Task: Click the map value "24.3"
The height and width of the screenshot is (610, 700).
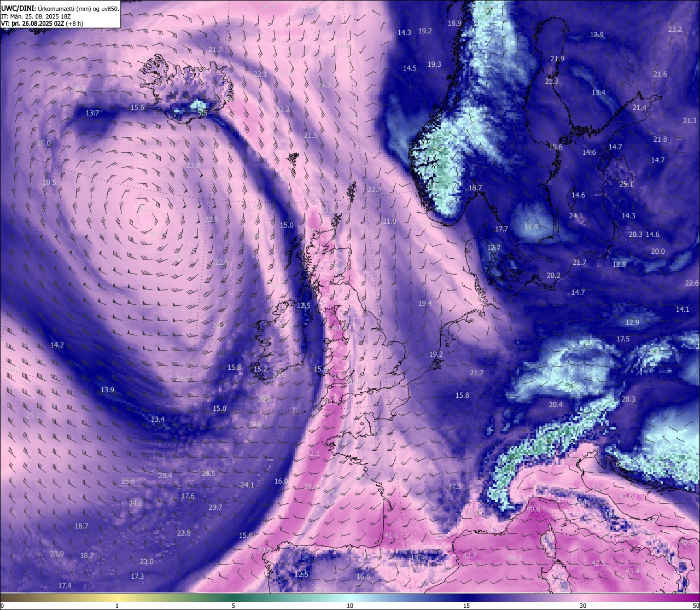Action: click(x=324, y=85)
